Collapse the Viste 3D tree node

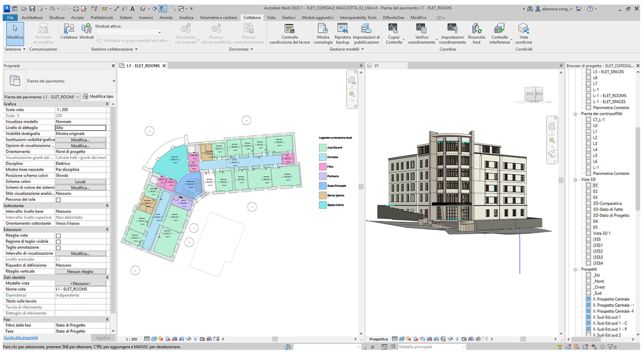tap(575, 180)
